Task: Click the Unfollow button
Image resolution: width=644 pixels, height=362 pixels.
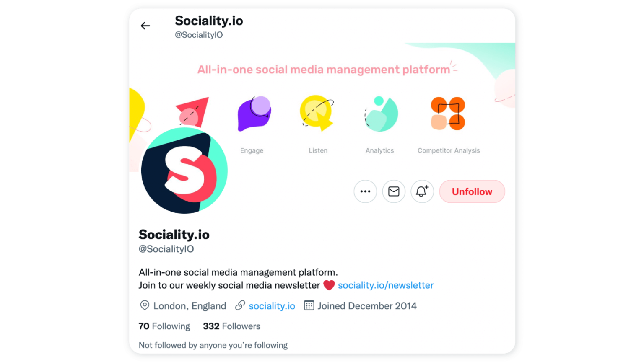Action: pos(472,191)
